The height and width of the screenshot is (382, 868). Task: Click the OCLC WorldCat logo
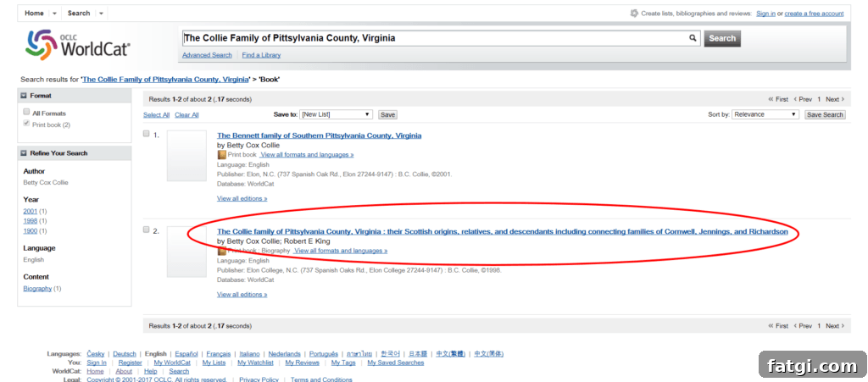[x=77, y=45]
